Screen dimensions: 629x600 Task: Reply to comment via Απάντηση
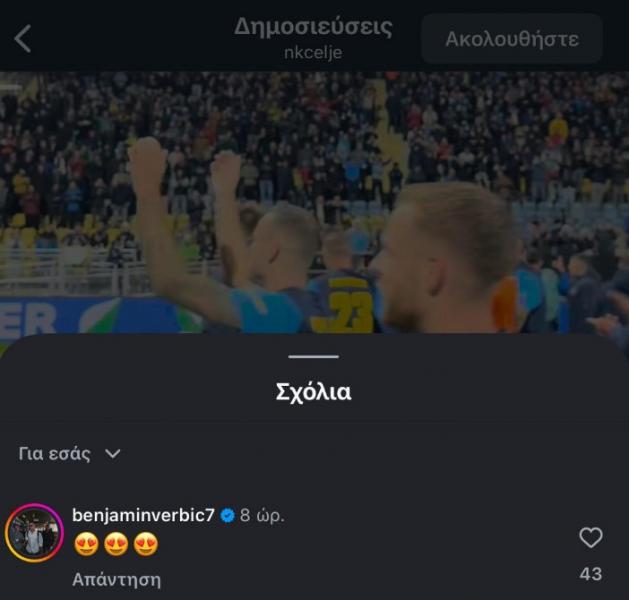pyautogui.click(x=116, y=580)
